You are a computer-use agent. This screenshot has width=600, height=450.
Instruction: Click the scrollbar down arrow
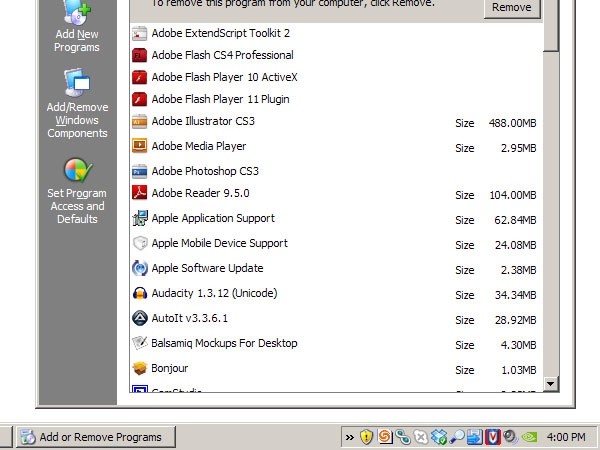551,383
